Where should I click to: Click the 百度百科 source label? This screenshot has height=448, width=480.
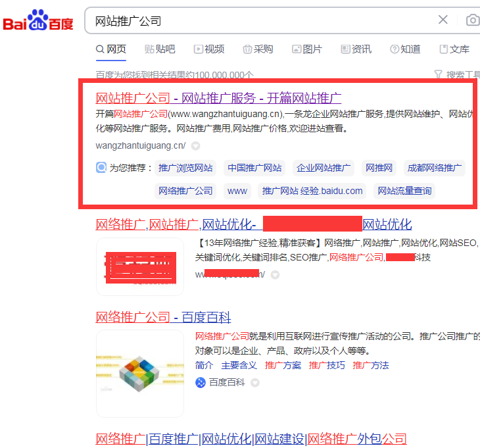[227, 382]
